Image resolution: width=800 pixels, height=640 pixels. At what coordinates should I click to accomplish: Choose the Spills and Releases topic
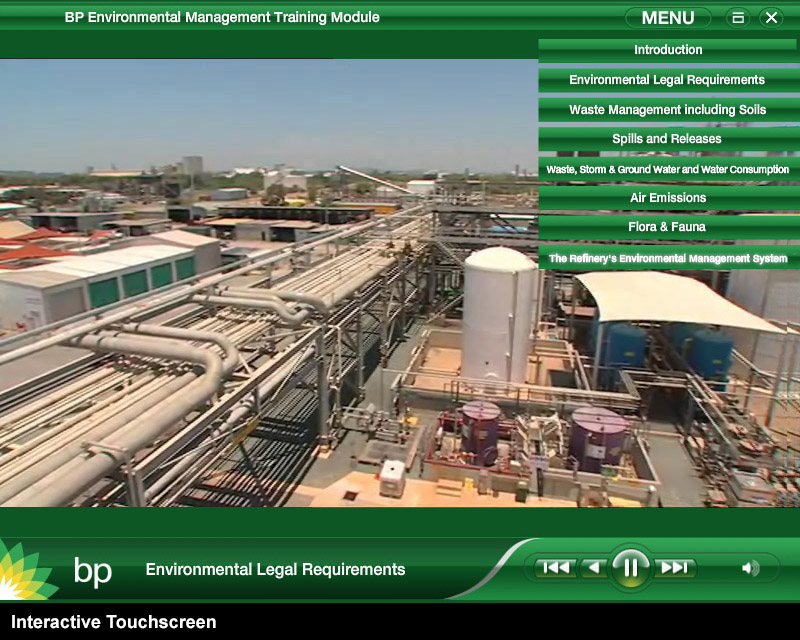coord(667,139)
